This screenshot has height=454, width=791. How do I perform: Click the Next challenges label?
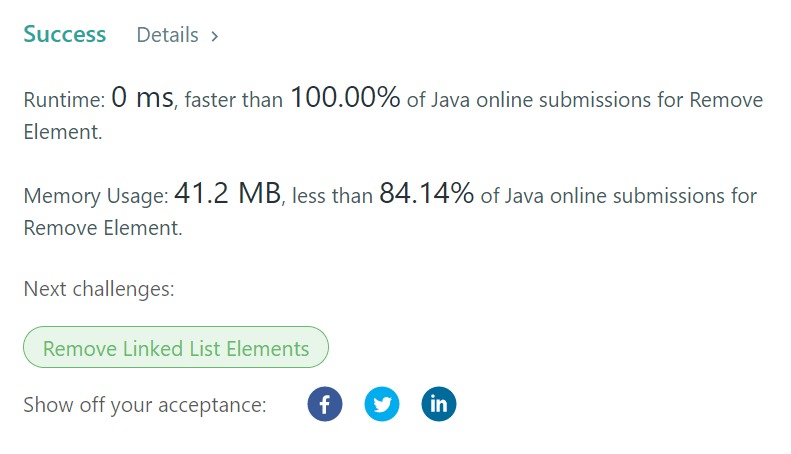click(x=99, y=290)
